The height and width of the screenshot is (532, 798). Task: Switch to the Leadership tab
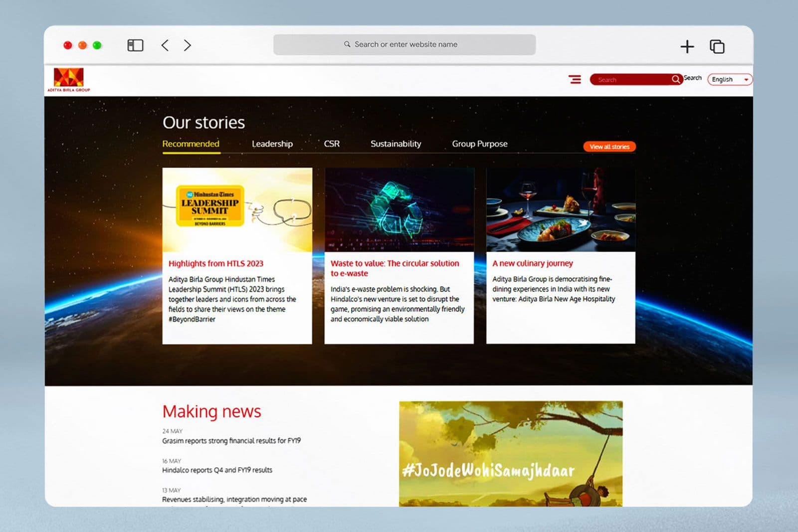click(x=272, y=144)
